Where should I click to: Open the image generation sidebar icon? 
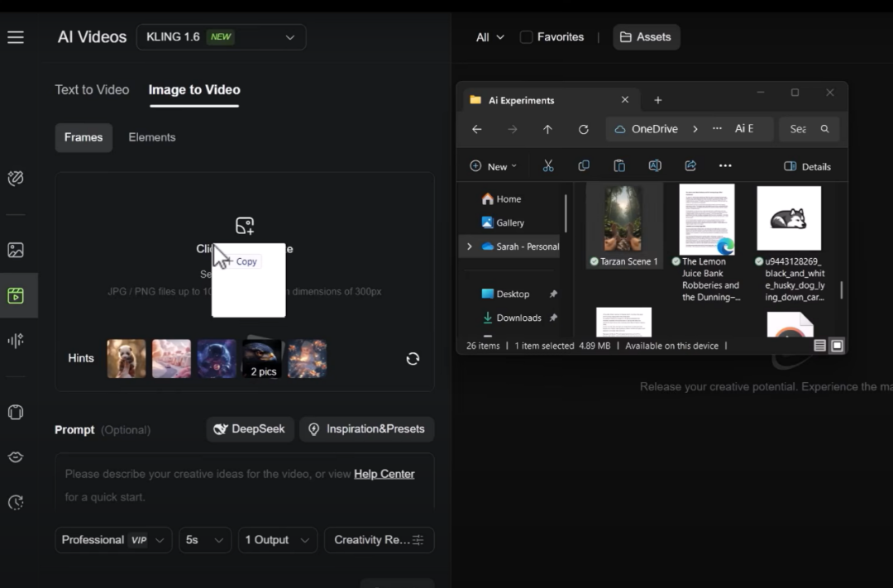click(x=16, y=250)
